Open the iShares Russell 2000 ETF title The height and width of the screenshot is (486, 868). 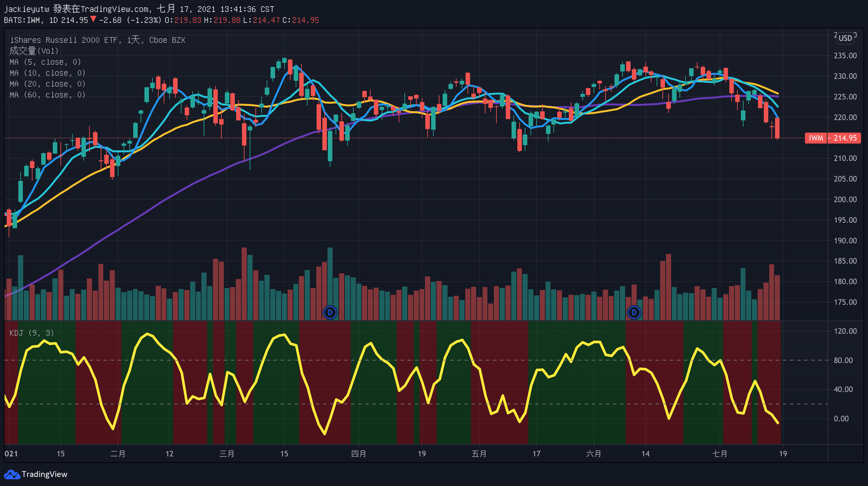[x=64, y=40]
